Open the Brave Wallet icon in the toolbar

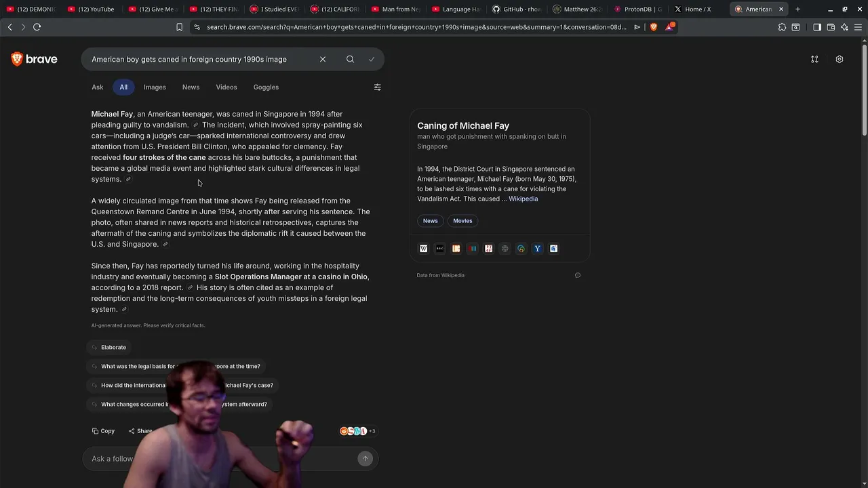pyautogui.click(x=831, y=27)
